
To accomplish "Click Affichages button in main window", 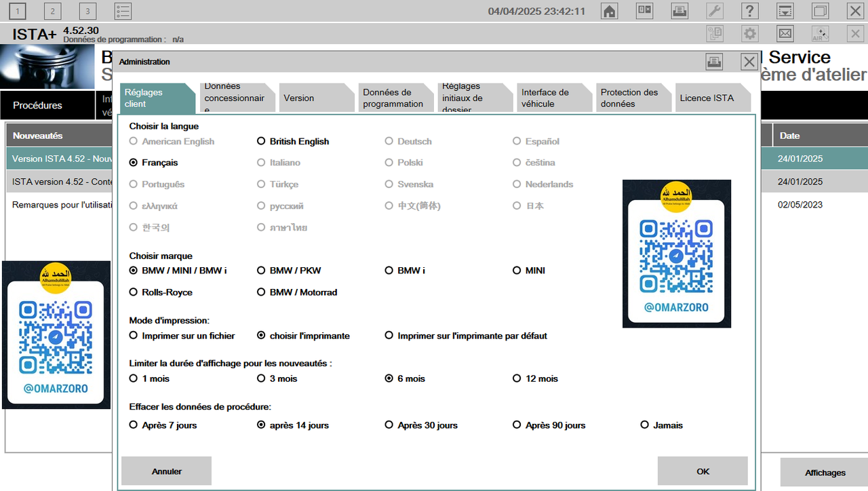I will (x=825, y=473).
